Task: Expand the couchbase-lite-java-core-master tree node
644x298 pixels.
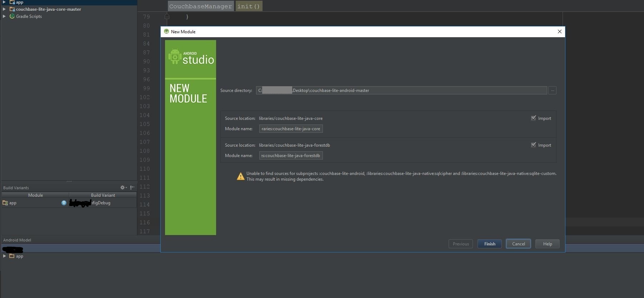Action: coord(4,9)
